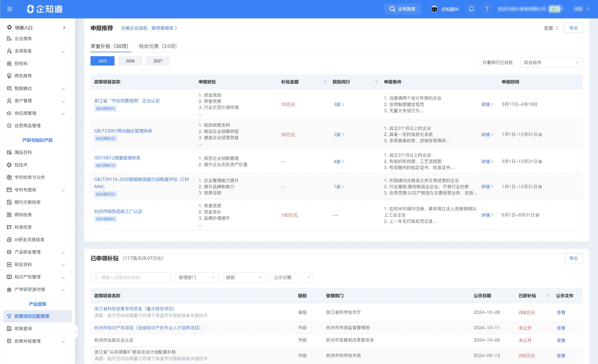The width and height of the screenshot is (598, 364).
Task: Open 企知道AI robot assistant
Action: pyautogui.click(x=445, y=9)
